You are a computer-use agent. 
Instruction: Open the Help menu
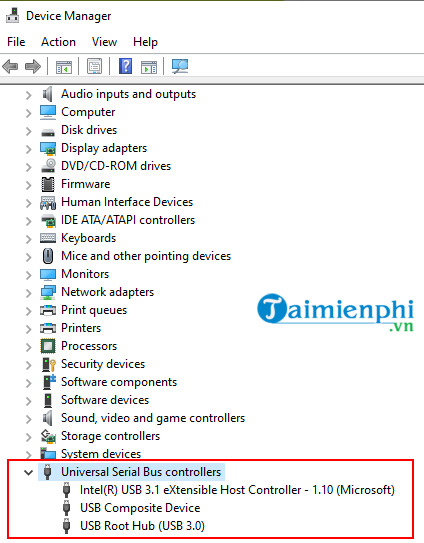point(145,42)
